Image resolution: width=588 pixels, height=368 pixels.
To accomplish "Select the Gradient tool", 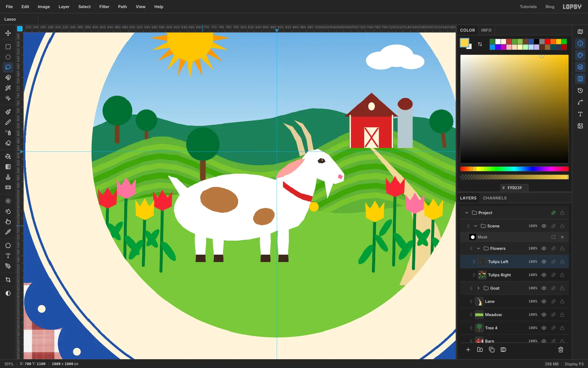I will point(8,167).
